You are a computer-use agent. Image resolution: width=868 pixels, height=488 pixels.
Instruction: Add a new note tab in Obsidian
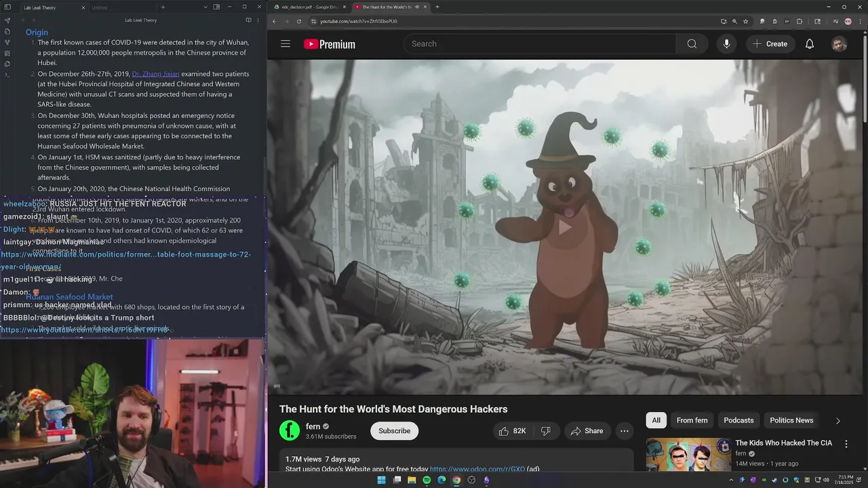pyautogui.click(x=163, y=7)
